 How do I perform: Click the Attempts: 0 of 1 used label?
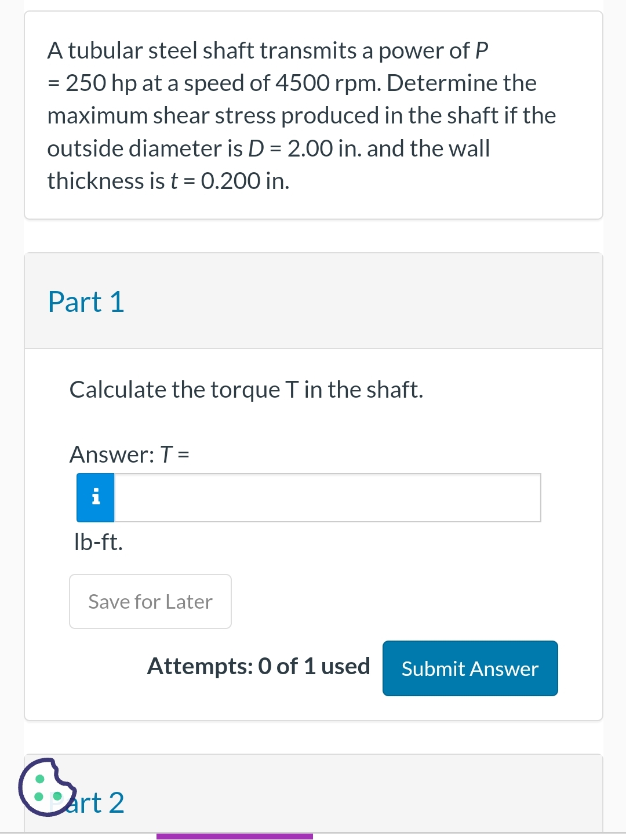click(x=259, y=666)
